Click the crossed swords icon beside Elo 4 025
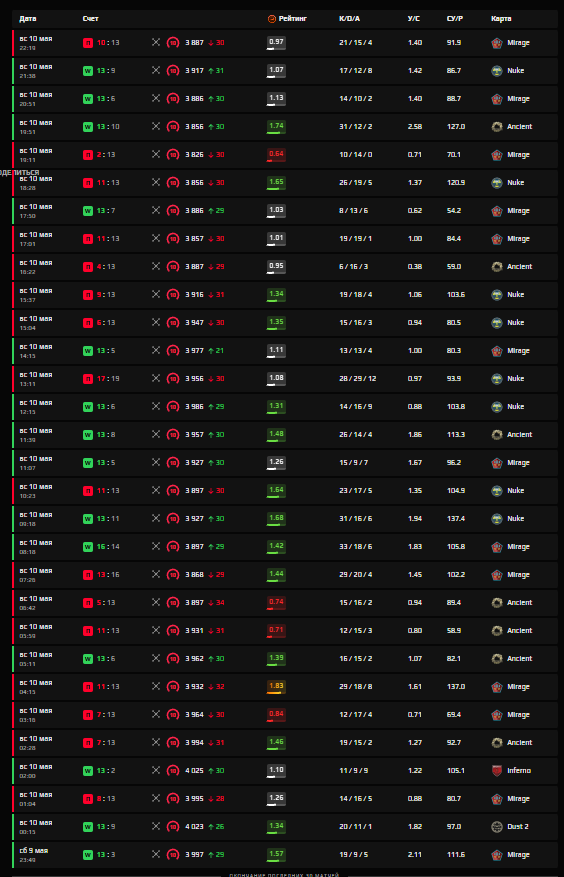Image resolution: width=564 pixels, height=877 pixels. click(x=156, y=771)
